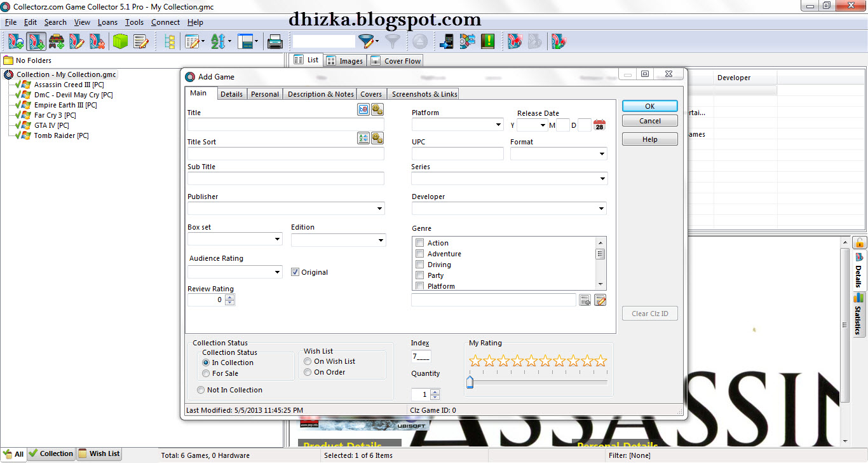Click the Add Games Automatically toolbar icon
This screenshot has height=463, width=868.
(x=16, y=41)
